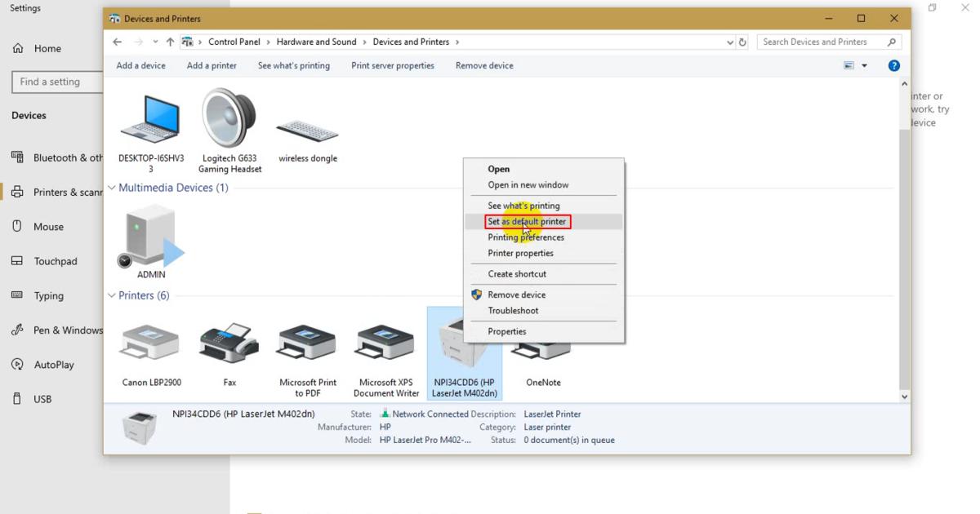This screenshot has height=514, width=980.
Task: Choose Set as default printer
Action: [527, 222]
